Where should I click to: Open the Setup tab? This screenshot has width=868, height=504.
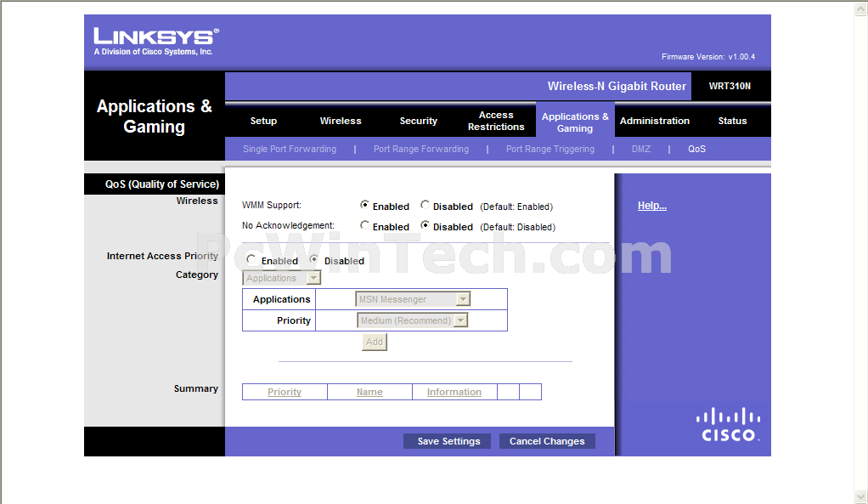(x=263, y=121)
